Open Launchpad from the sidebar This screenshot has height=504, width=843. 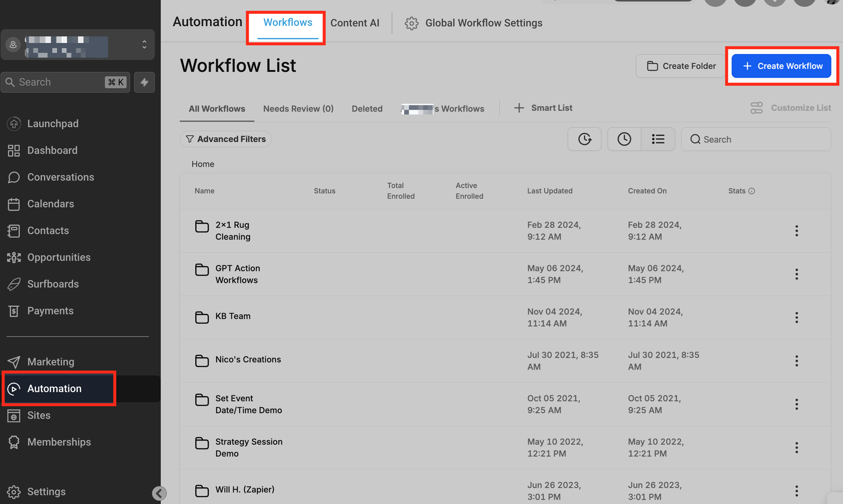tap(52, 123)
